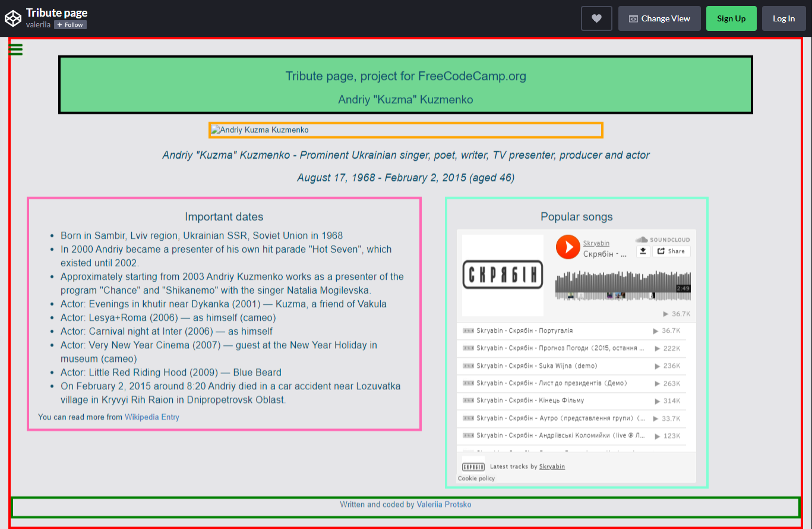812x529 pixels.
Task: Click the 222K play count
Action: coord(668,348)
